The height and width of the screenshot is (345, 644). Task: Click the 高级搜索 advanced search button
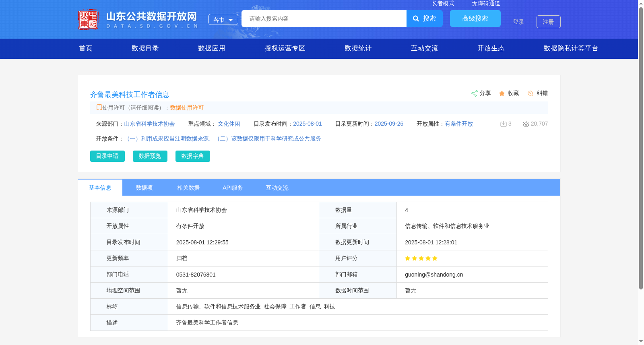point(475,19)
